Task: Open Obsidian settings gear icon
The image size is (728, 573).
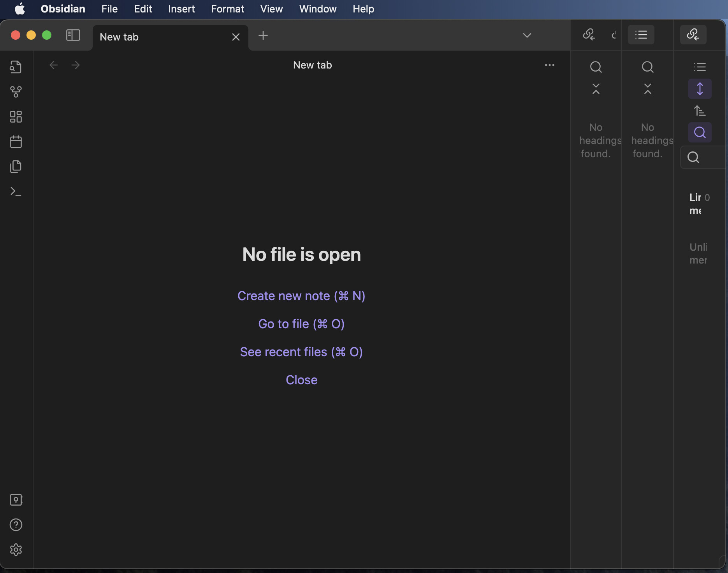Action: coord(16,550)
